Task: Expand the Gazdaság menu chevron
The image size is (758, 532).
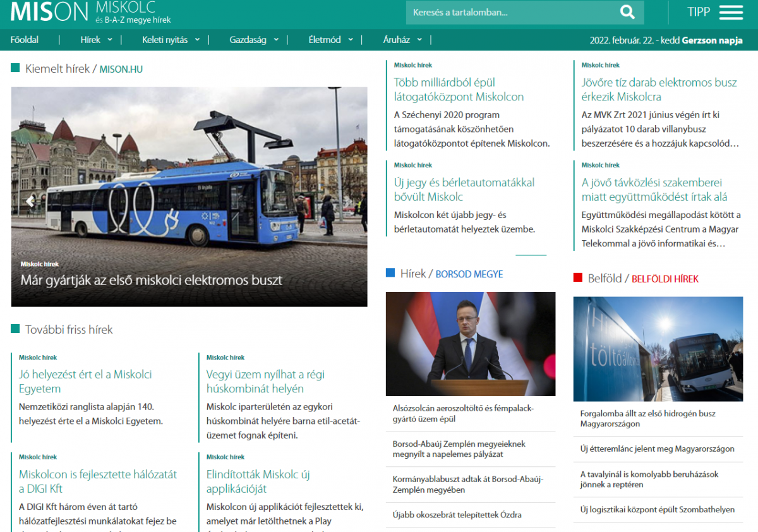Action: [x=275, y=39]
